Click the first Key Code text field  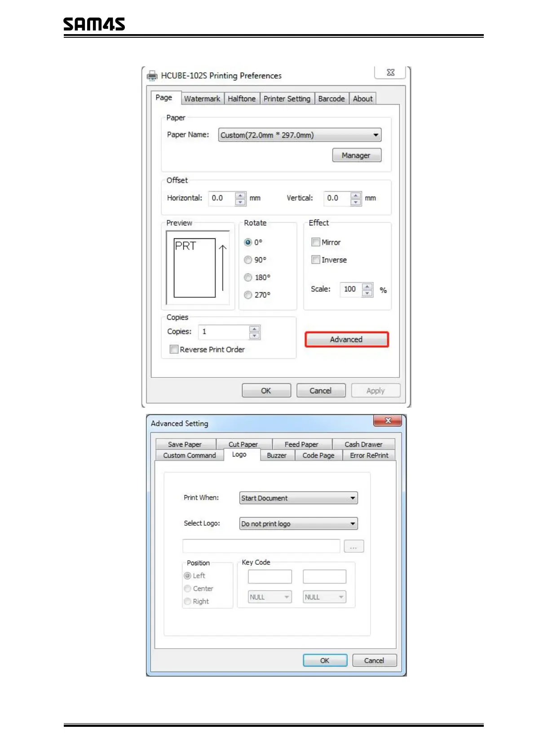point(270,576)
